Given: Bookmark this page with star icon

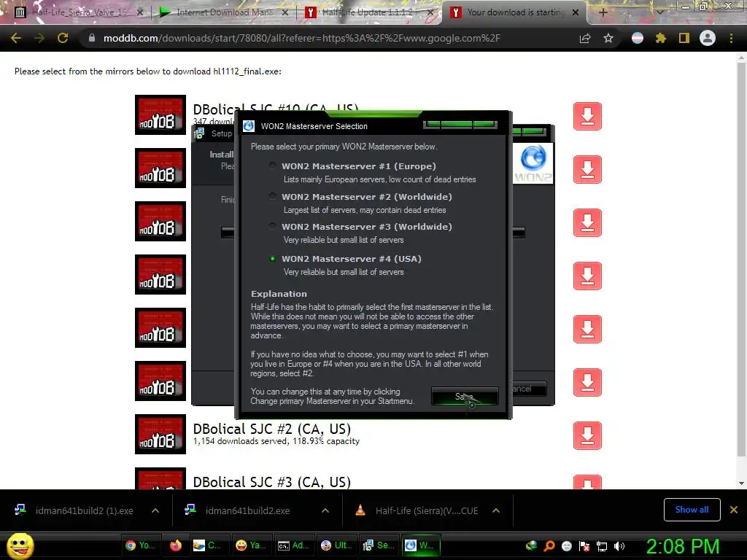Looking at the screenshot, I should click(608, 38).
